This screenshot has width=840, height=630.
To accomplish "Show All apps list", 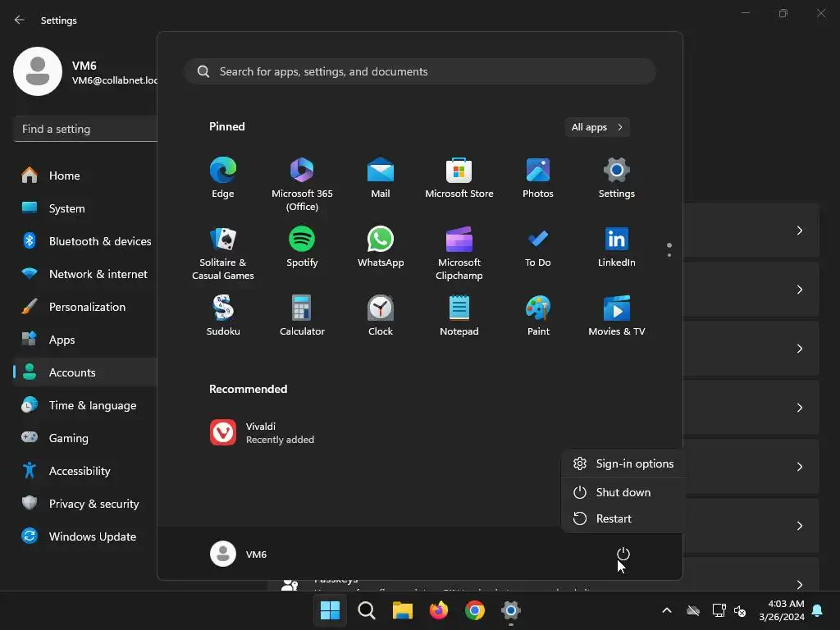I will 597,127.
